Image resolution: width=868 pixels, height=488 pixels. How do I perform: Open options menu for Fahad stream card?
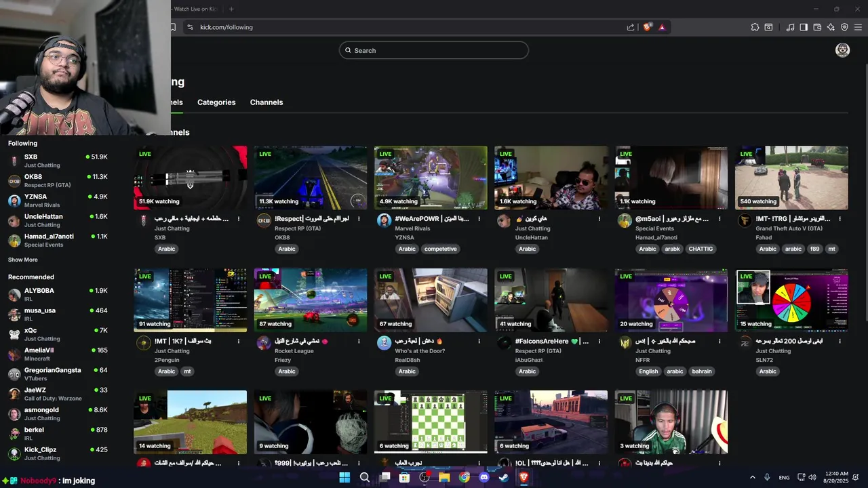[840, 219]
